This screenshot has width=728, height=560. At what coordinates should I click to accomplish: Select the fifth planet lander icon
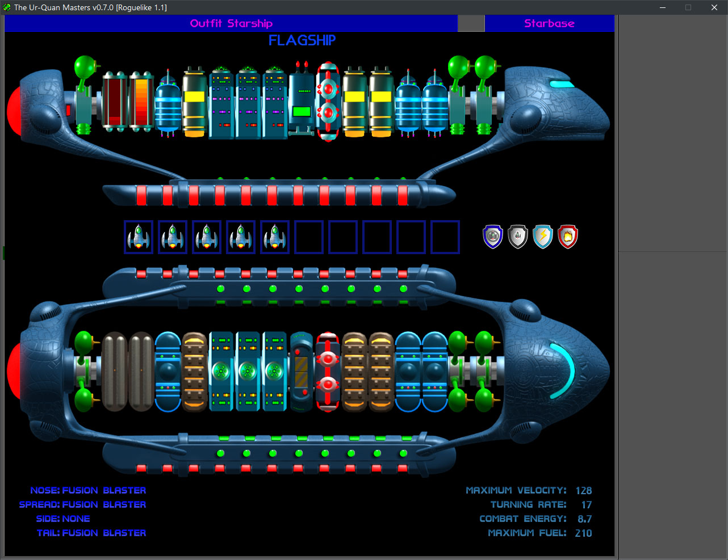(x=275, y=237)
